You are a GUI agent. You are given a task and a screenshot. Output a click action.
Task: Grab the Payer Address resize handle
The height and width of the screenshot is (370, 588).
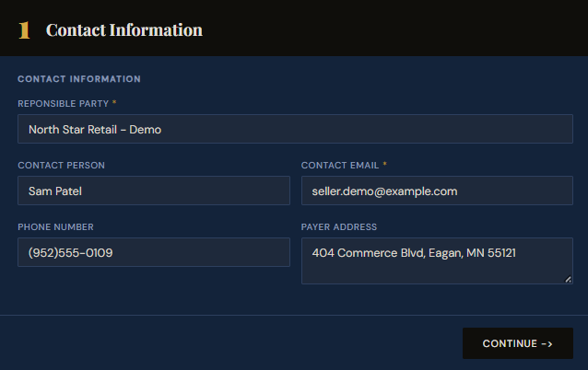tap(568, 279)
